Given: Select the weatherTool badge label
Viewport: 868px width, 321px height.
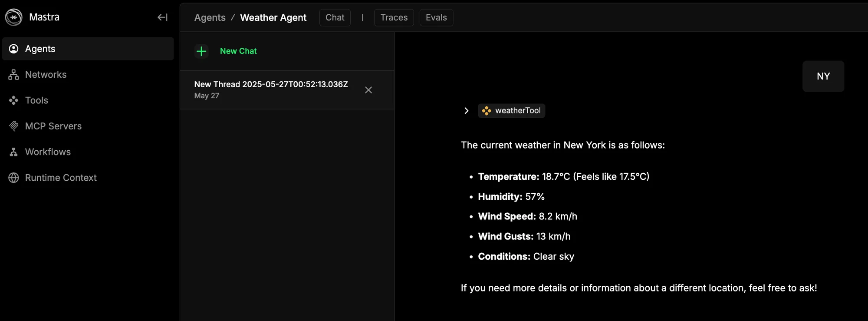Looking at the screenshot, I should (x=518, y=111).
